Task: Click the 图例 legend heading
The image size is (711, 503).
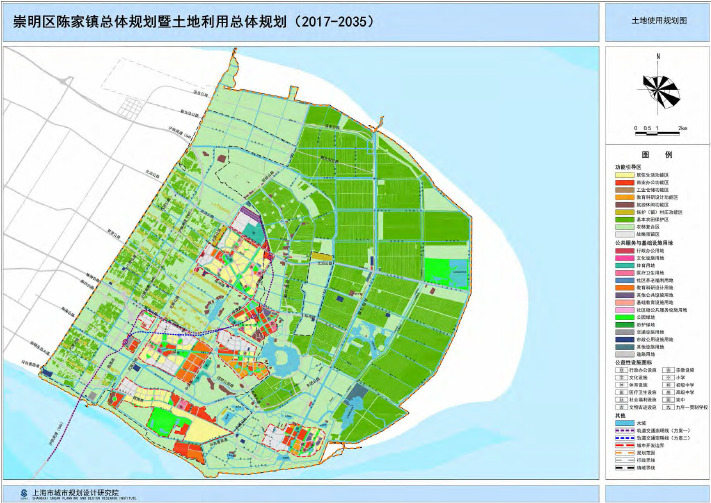Action: pos(657,155)
